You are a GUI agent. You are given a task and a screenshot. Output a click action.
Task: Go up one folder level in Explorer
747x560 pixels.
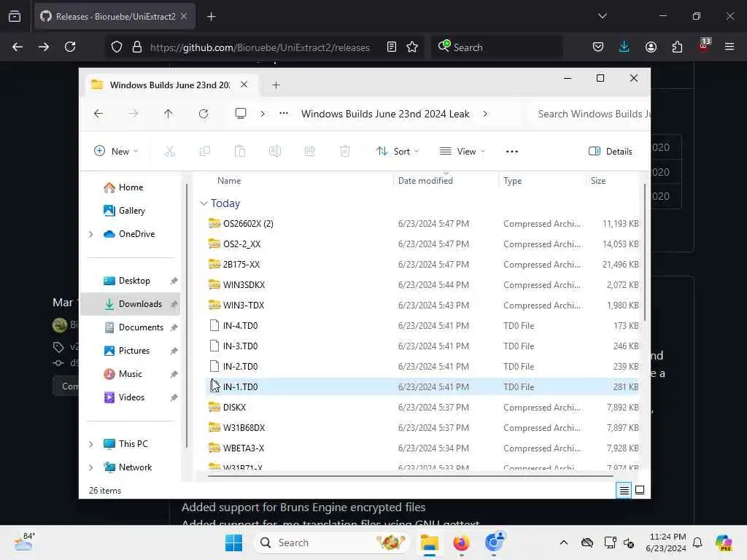pyautogui.click(x=169, y=114)
